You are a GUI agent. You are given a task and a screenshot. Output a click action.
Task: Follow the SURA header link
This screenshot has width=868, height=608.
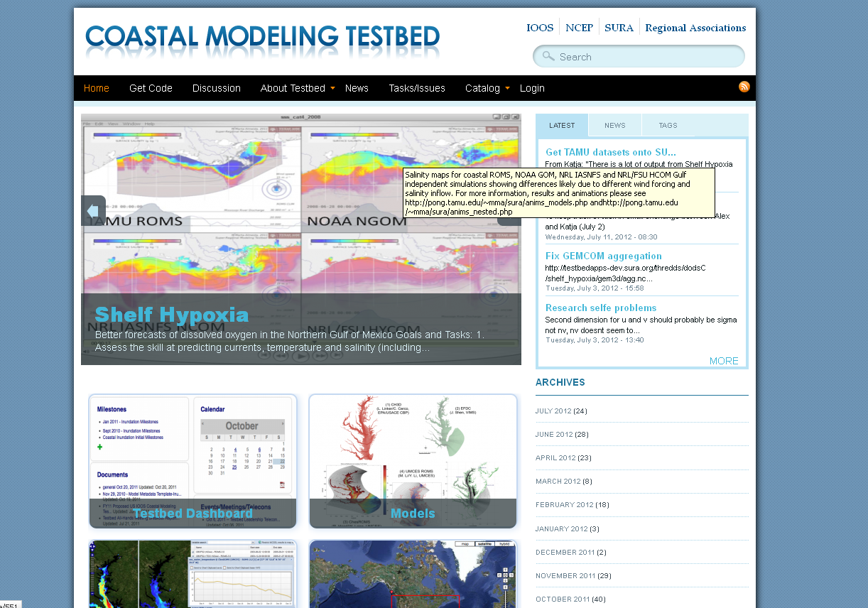(619, 28)
